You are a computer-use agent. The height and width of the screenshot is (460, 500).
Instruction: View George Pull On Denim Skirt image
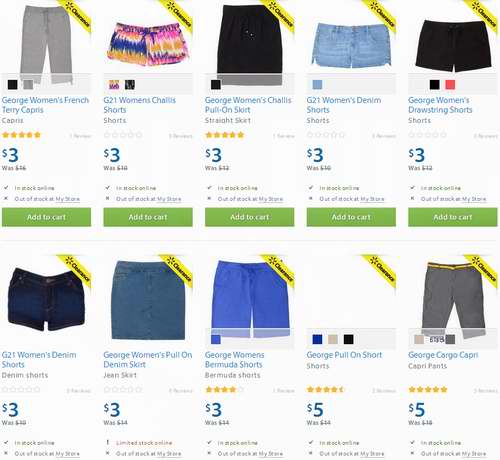[x=148, y=300]
